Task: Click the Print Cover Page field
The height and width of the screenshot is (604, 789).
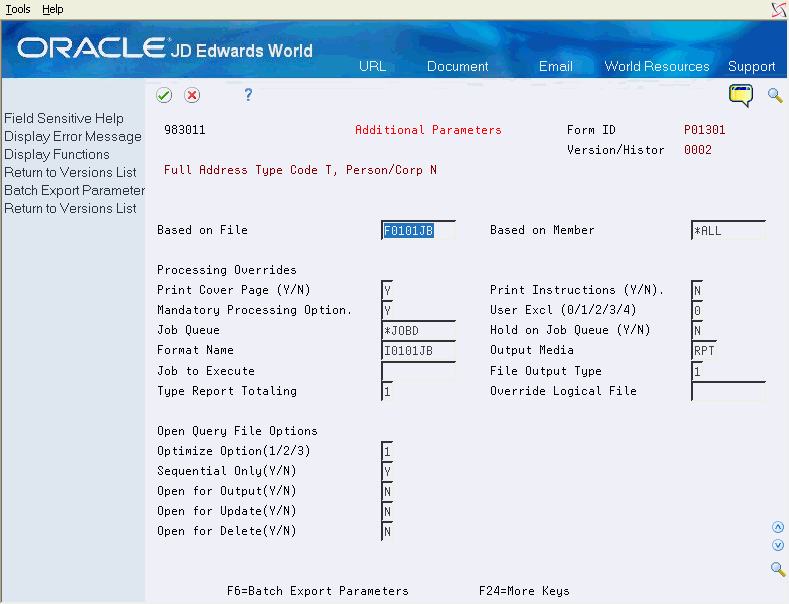Action: pos(387,290)
